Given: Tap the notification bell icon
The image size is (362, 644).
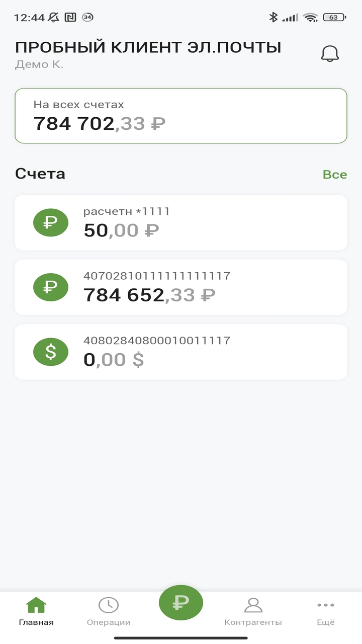Looking at the screenshot, I should (330, 53).
